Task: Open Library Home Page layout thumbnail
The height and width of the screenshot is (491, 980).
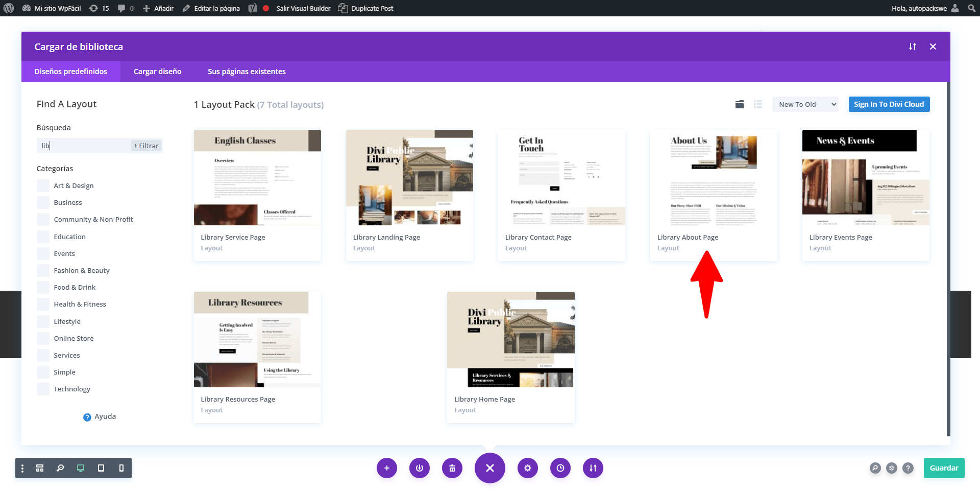Action: (x=511, y=339)
